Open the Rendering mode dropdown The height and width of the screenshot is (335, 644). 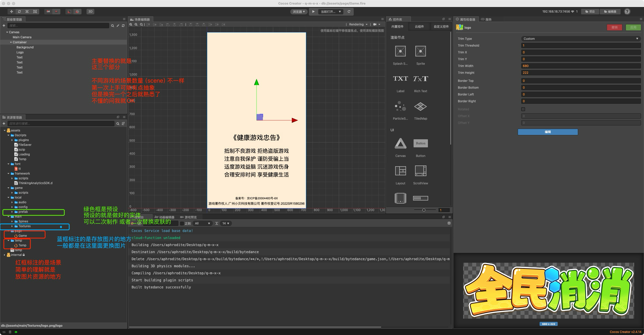[358, 24]
